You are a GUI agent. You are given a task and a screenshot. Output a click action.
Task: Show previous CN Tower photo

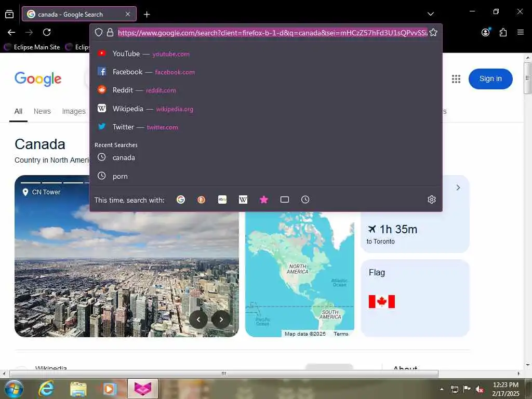198,320
